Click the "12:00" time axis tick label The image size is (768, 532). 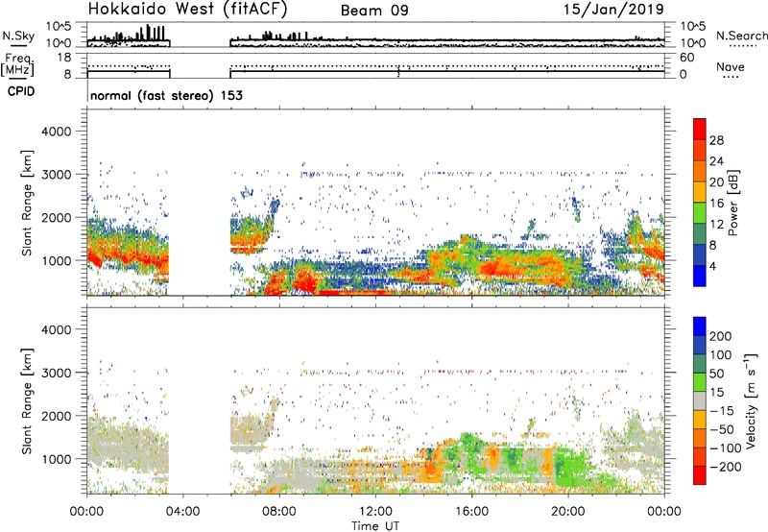click(375, 512)
